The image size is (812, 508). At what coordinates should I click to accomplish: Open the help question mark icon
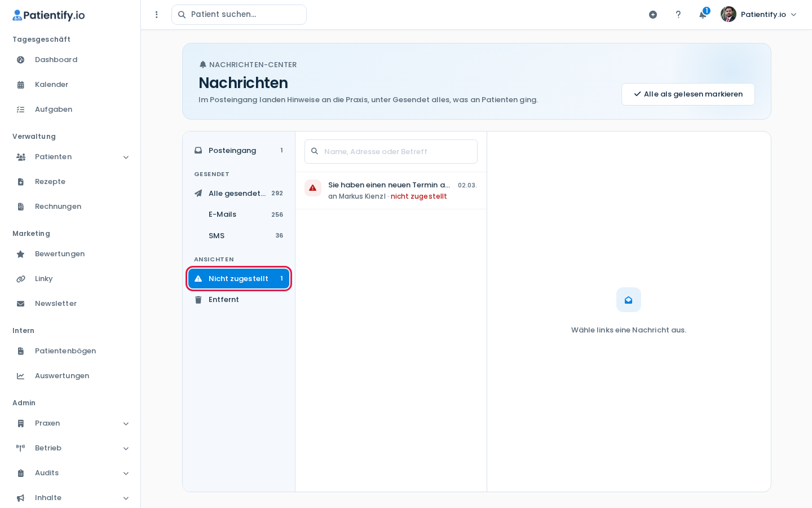[x=678, y=15]
